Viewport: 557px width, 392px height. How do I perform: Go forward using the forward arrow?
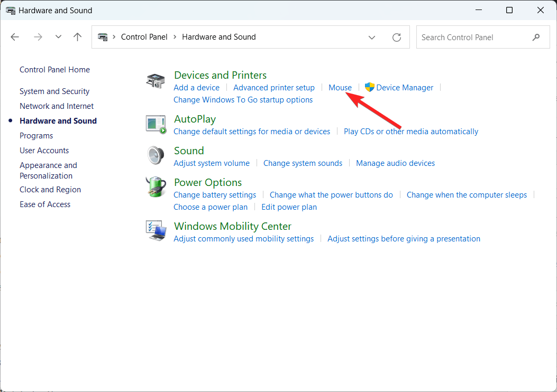[38, 37]
